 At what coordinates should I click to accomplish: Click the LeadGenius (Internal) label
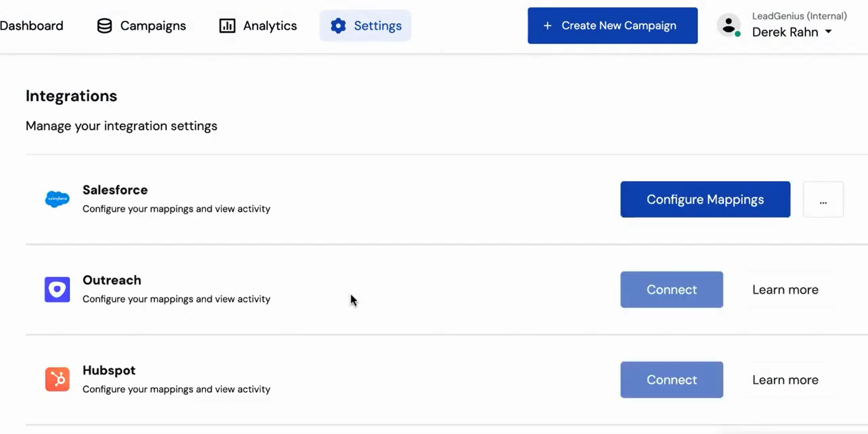tap(799, 16)
